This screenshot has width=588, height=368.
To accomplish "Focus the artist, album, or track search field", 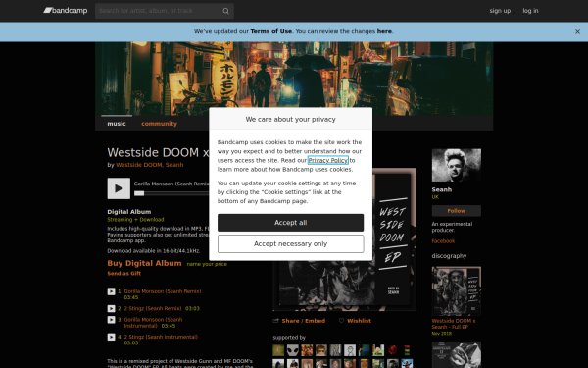I will point(165,11).
